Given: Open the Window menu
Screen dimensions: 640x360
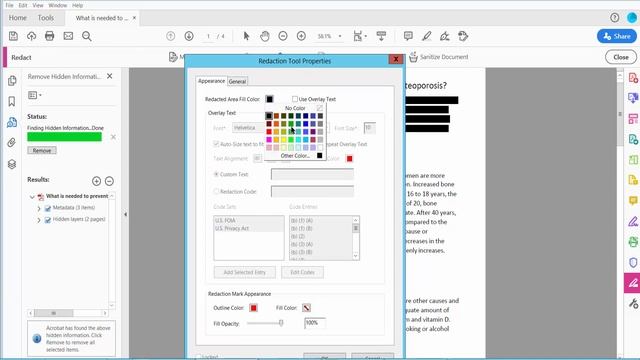Looking at the screenshot, I should pos(58,5).
